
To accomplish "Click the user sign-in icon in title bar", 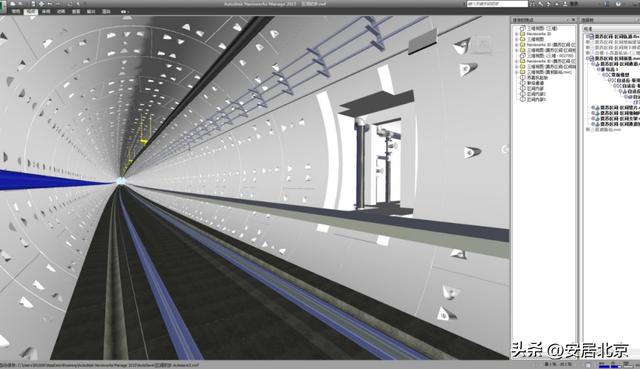I will [565, 4].
